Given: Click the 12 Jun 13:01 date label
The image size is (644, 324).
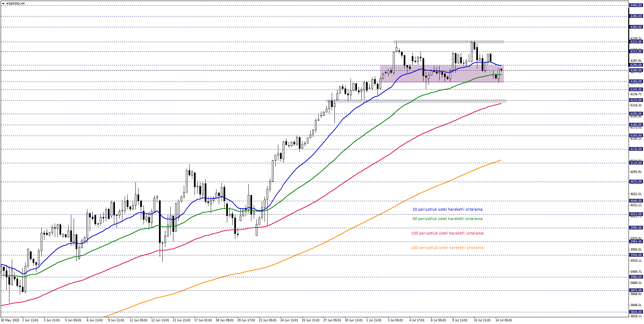Looking at the screenshot, I should click(160, 320).
